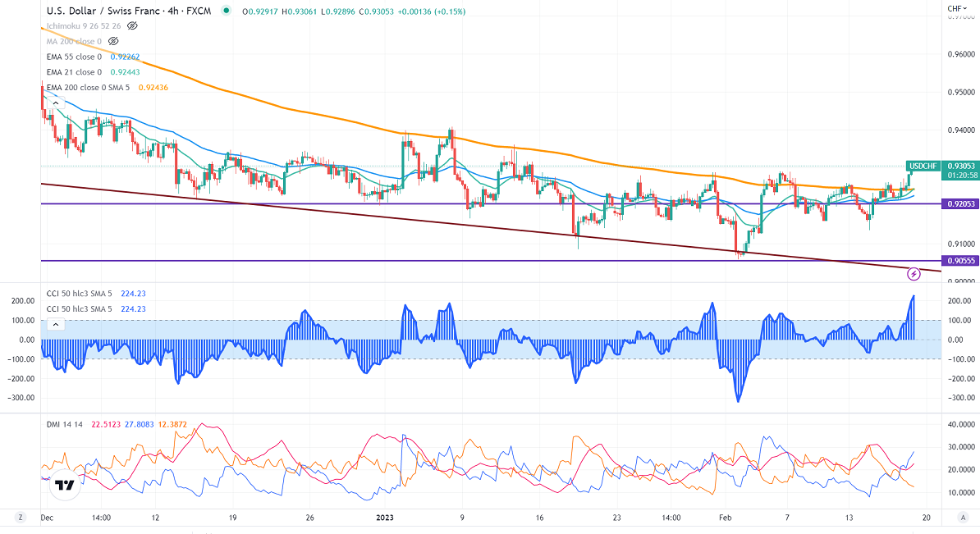Show the hidden MA 200 indicator
This screenshot has height=534, width=980.
[x=114, y=41]
